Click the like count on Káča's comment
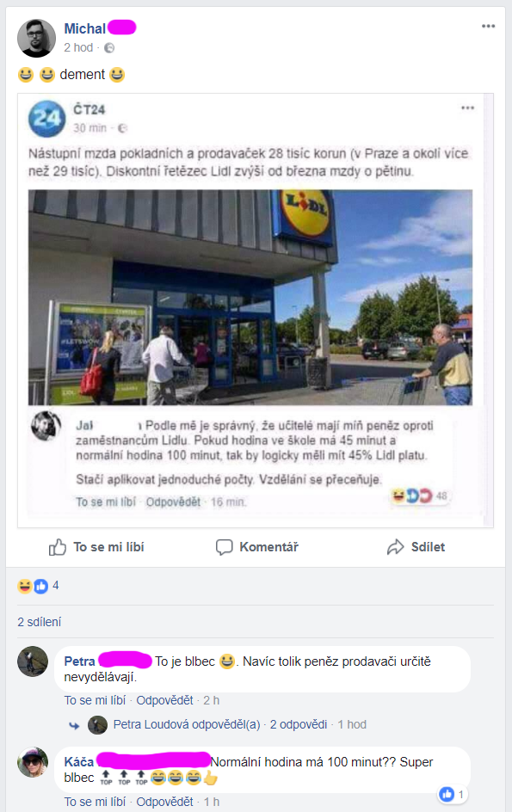Image resolution: width=512 pixels, height=812 pixels. (x=453, y=794)
